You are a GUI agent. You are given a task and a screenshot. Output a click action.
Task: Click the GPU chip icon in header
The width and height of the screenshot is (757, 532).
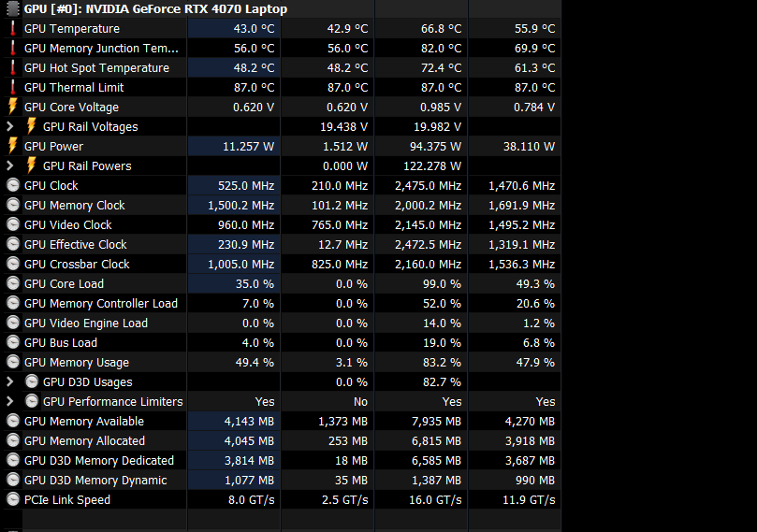point(13,8)
